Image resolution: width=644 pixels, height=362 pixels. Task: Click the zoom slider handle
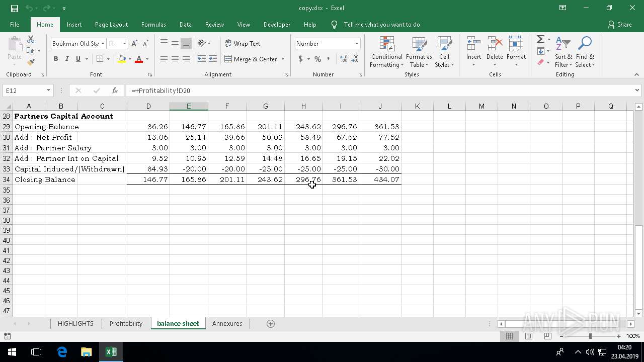pyautogui.click(x=590, y=336)
